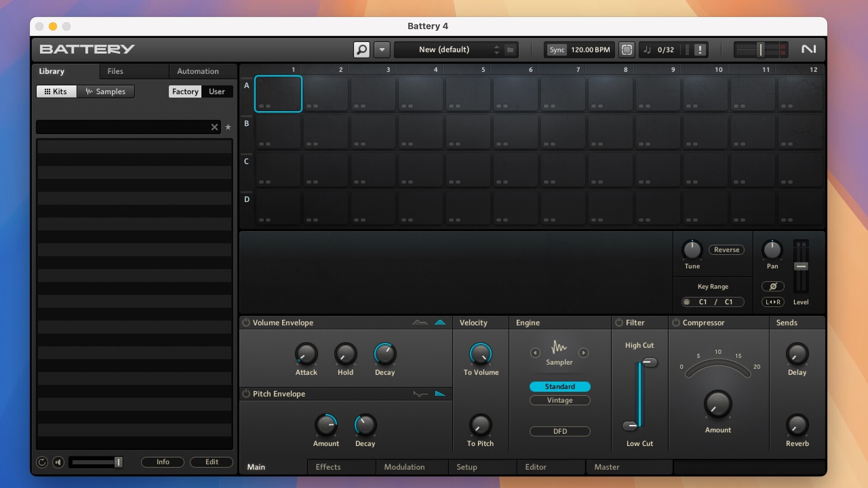The width and height of the screenshot is (868, 488).
Task: Click the Velocity To Volume knob
Action: (481, 354)
